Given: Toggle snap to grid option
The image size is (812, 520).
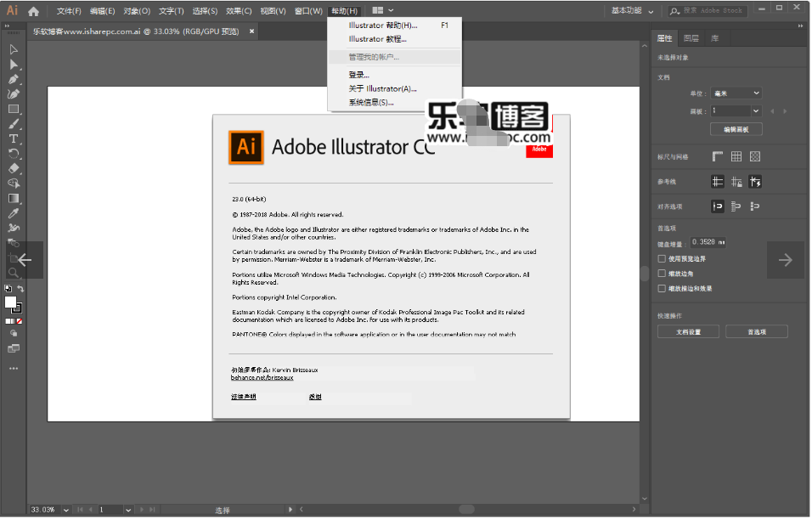Looking at the screenshot, I should 755,206.
